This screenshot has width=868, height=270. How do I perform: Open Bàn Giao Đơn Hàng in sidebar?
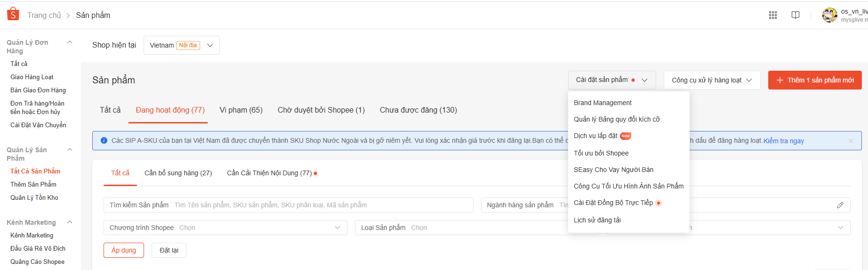click(x=38, y=90)
